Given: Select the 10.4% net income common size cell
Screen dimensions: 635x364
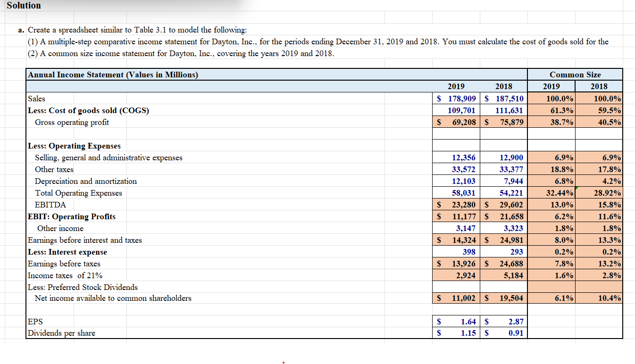Looking at the screenshot, I should click(599, 298).
